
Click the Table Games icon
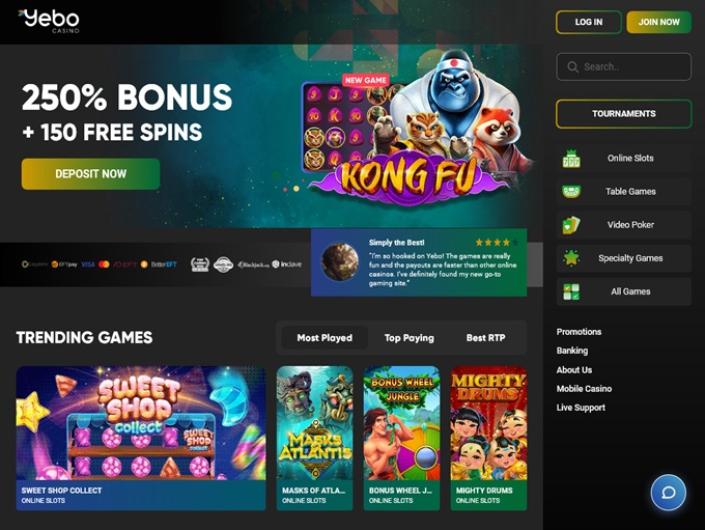click(x=571, y=192)
